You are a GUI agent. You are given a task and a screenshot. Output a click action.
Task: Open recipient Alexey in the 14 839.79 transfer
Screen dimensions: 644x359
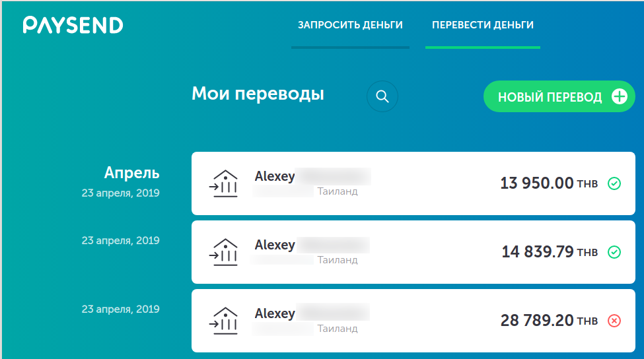point(275,245)
